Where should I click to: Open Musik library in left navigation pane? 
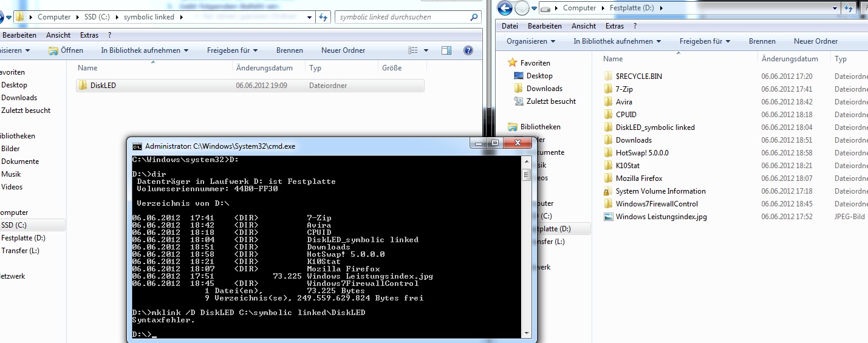(11, 174)
